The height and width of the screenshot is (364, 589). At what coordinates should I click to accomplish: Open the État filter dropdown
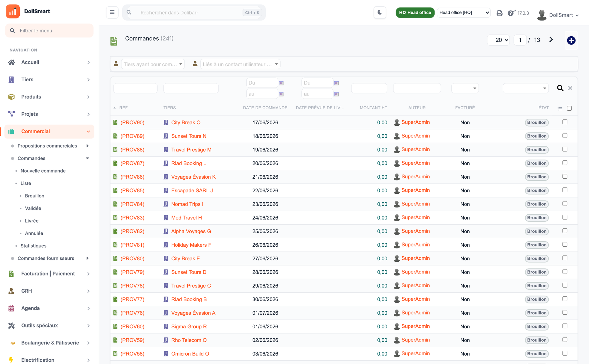pos(526,88)
